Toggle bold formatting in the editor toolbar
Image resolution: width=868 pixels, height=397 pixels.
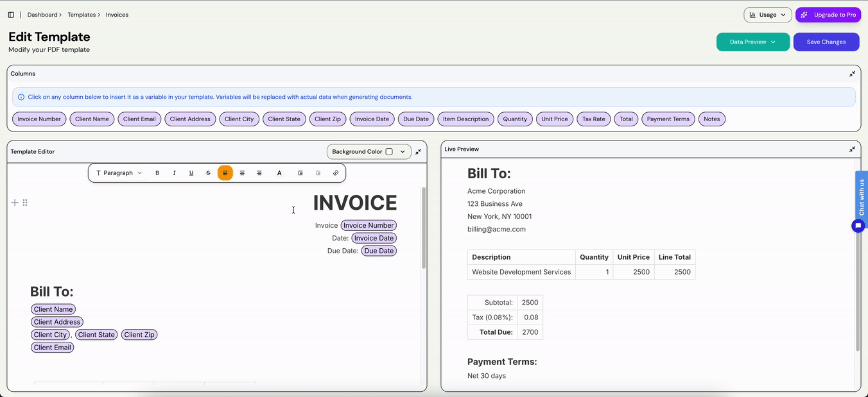157,173
